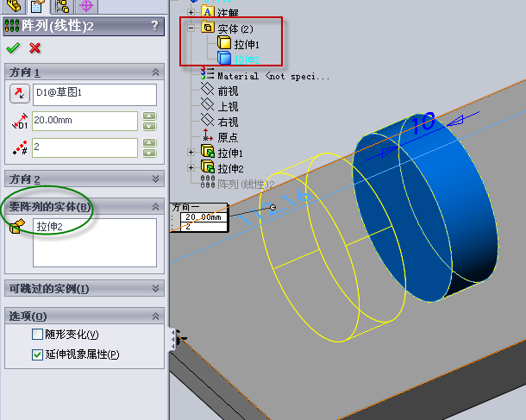
Task: Expand the 拉伸1 feature node
Action: (x=191, y=153)
